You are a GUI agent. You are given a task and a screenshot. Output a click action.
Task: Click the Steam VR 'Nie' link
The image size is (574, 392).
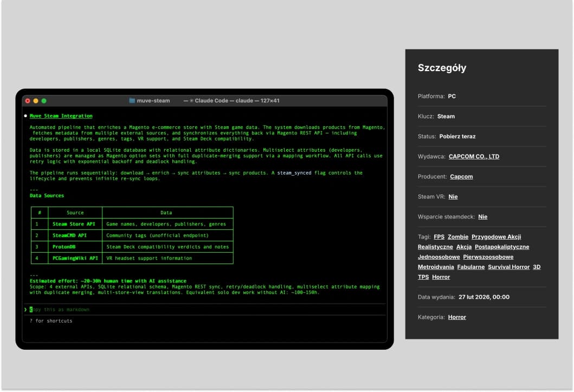click(453, 197)
